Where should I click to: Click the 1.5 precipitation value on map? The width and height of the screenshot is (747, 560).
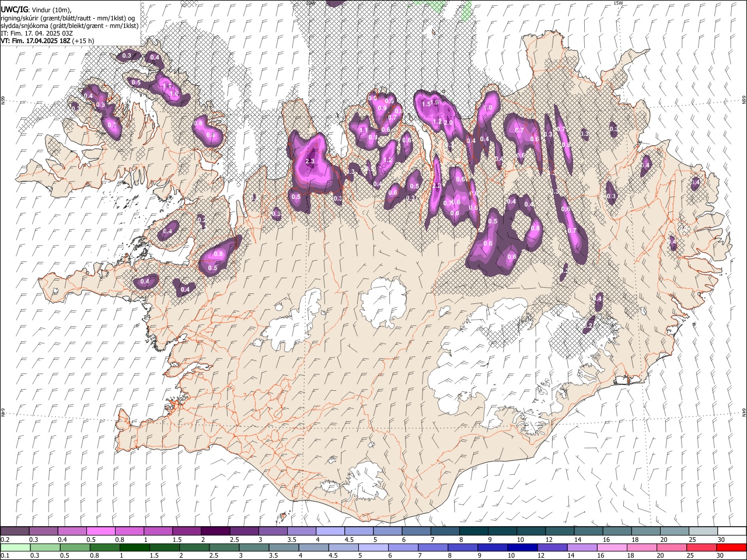[426, 103]
